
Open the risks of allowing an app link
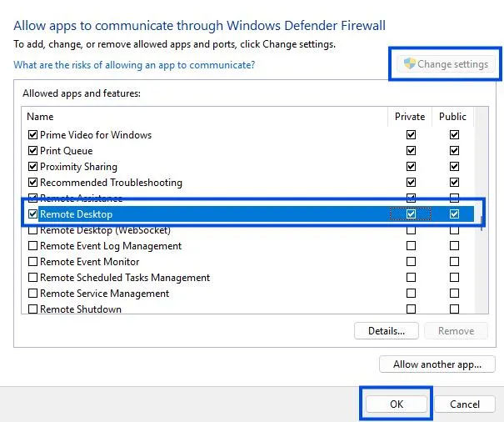tap(134, 65)
